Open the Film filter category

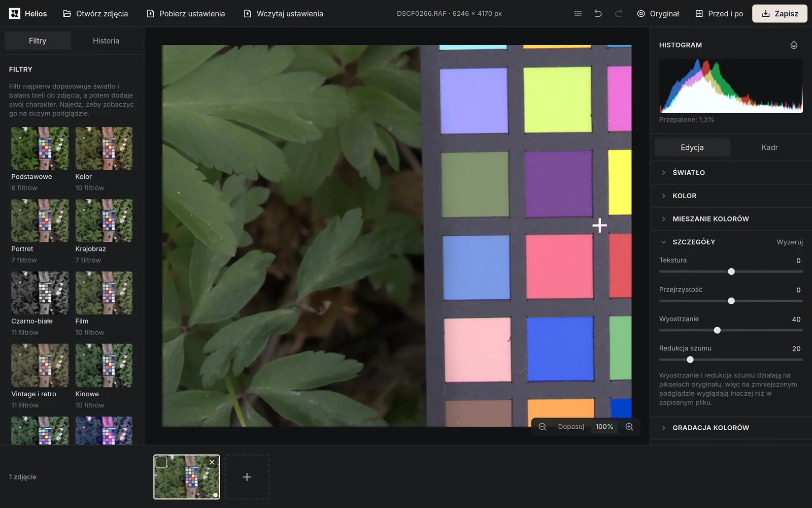pos(104,304)
